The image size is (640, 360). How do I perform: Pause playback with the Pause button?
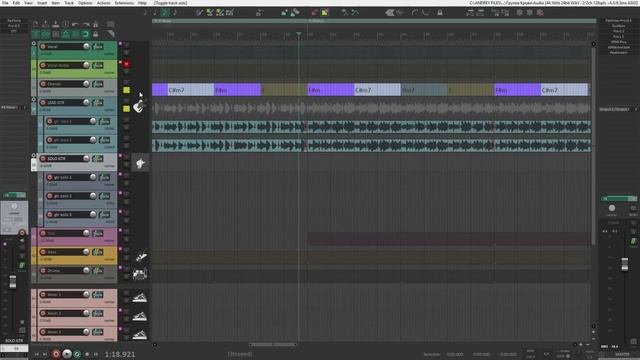click(96, 354)
